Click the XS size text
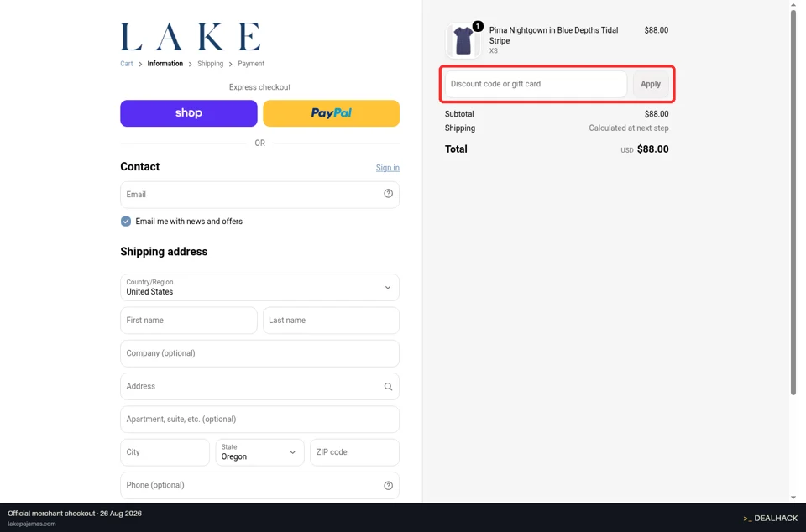Viewport: 806px width, 532px height. click(x=494, y=51)
